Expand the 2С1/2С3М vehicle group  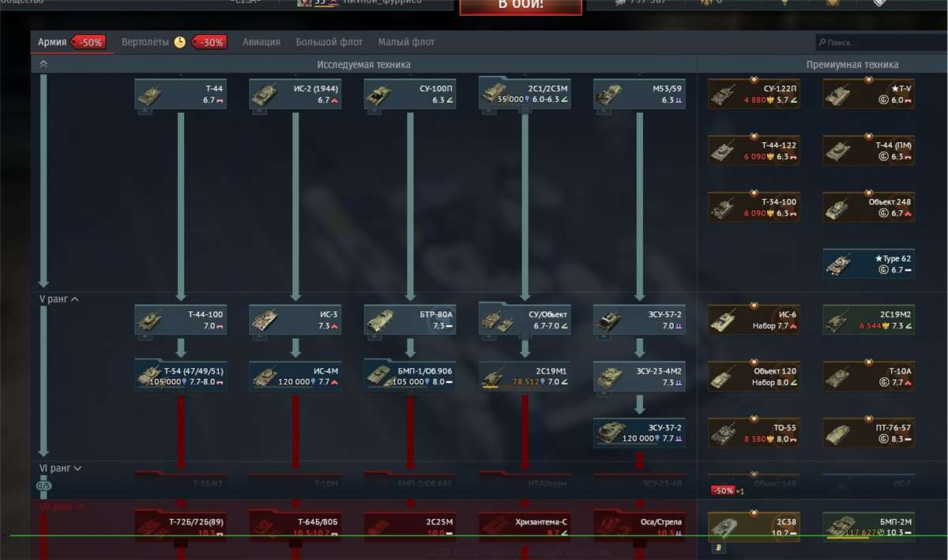pyautogui.click(x=525, y=94)
